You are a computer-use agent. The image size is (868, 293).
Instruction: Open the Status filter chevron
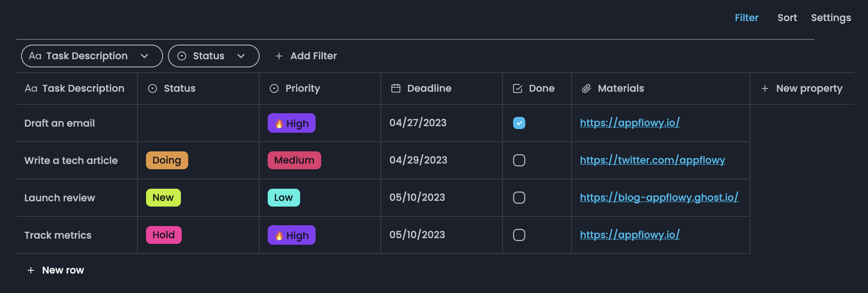pyautogui.click(x=241, y=56)
